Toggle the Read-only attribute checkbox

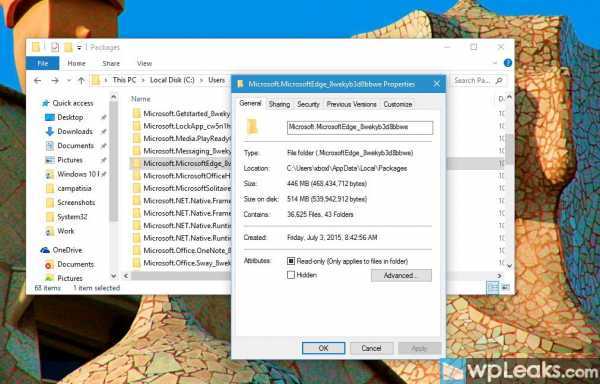291,261
